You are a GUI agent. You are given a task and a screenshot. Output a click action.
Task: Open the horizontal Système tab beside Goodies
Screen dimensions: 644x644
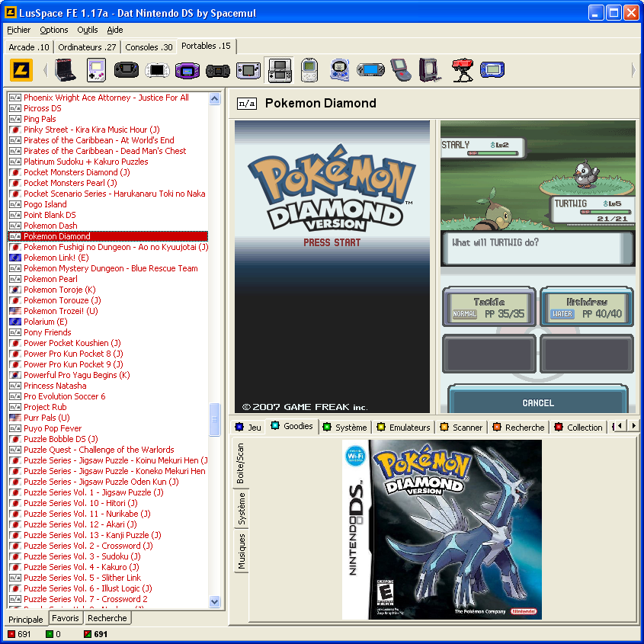pyautogui.click(x=345, y=427)
